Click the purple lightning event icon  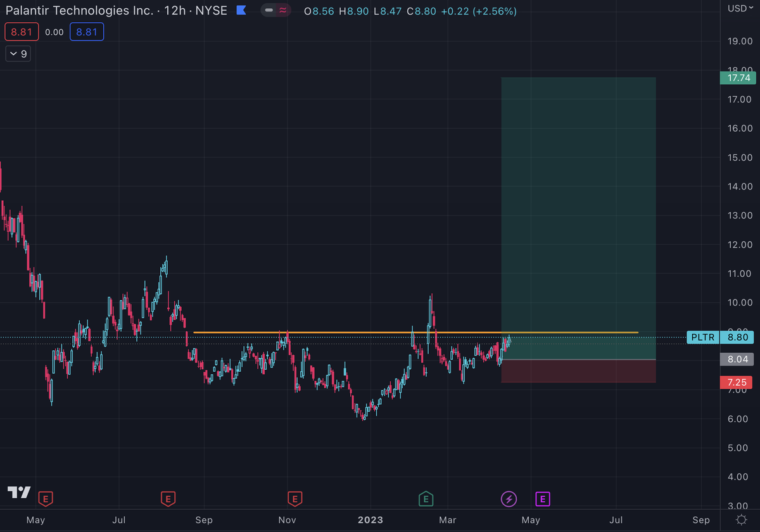point(509,499)
